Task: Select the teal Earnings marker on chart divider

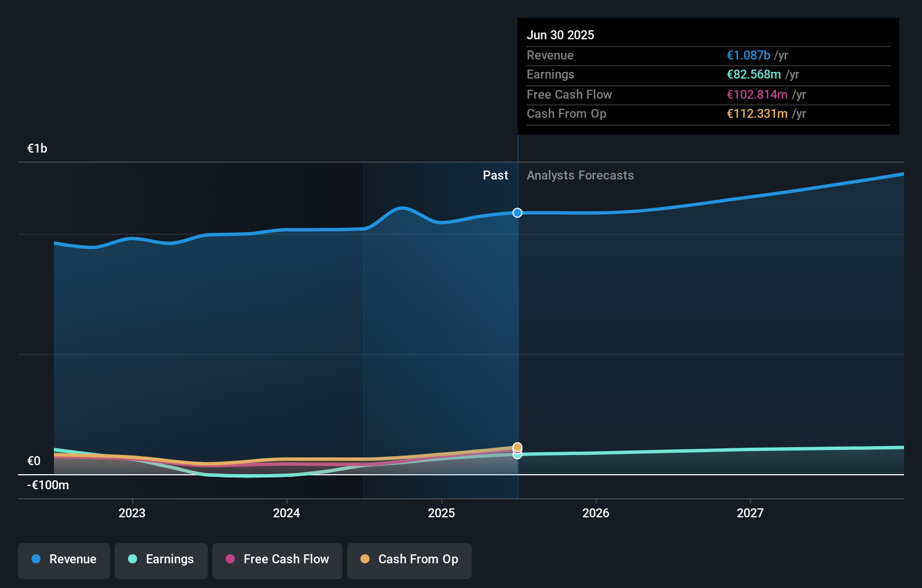Action: 517,454
